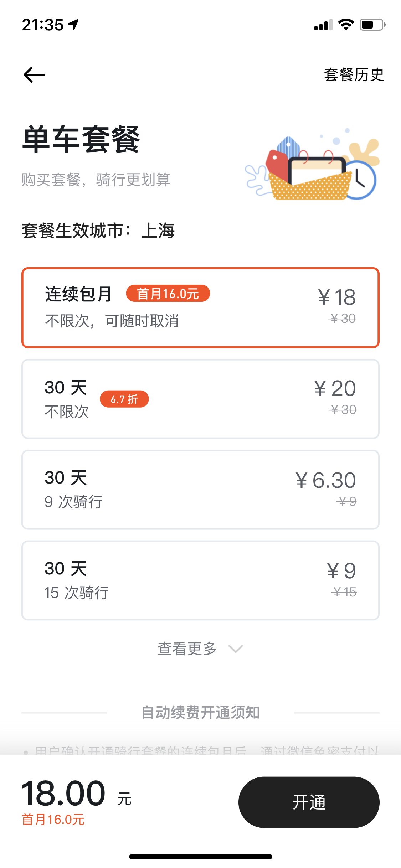Choose the 30 天 9 次骑行 plan
Image resolution: width=401 pixels, height=868 pixels.
(x=200, y=490)
